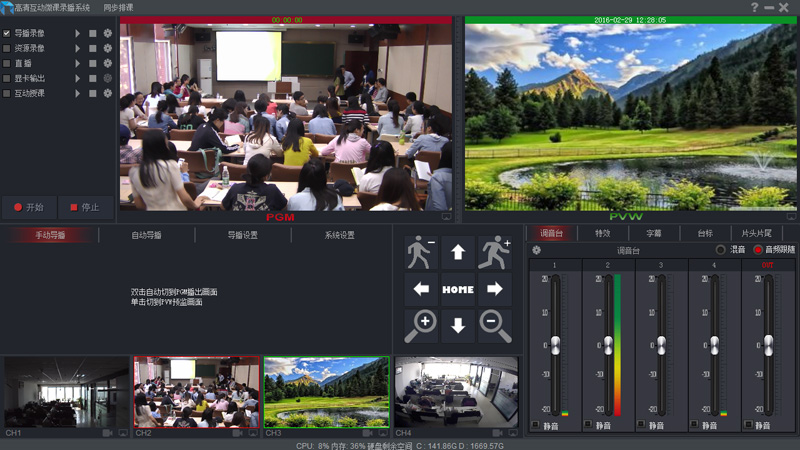Open settings gear for 导播录像 row
The width and height of the screenshot is (800, 450).
coord(108,33)
